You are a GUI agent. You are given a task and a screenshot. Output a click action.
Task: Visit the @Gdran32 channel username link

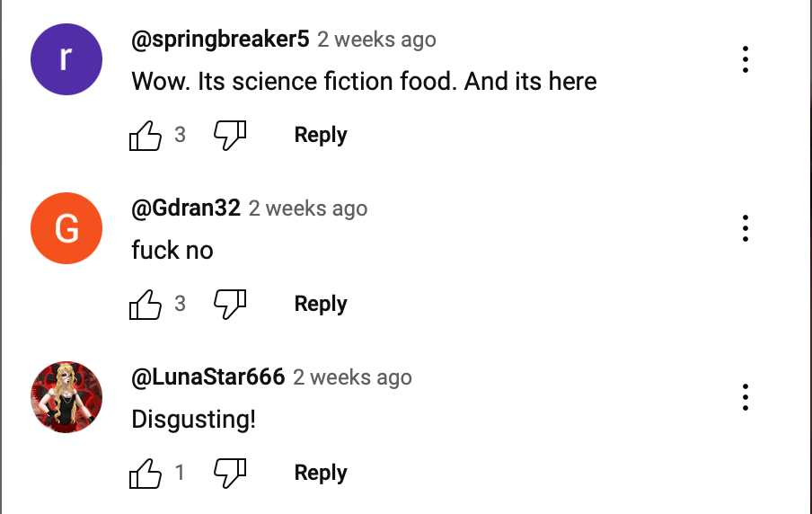tap(186, 208)
